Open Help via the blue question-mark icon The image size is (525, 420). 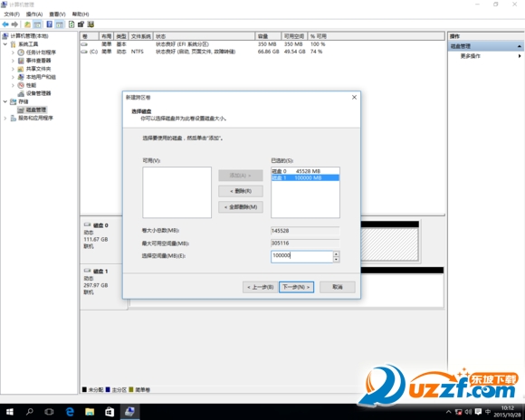[50, 24]
